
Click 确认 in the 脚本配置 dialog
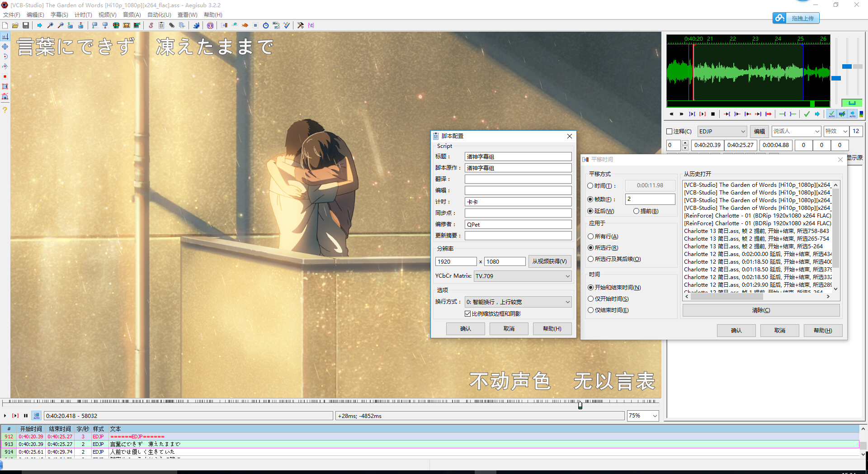[x=466, y=329]
